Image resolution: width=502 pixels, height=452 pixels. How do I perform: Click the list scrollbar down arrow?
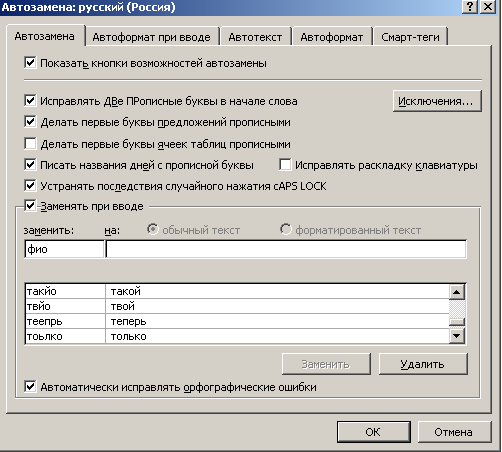pyautogui.click(x=457, y=336)
